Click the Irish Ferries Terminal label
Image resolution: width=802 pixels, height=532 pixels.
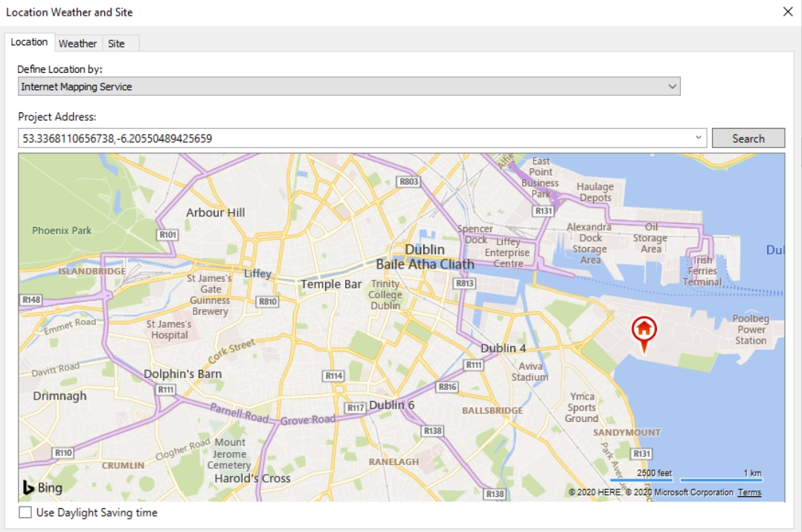click(702, 271)
